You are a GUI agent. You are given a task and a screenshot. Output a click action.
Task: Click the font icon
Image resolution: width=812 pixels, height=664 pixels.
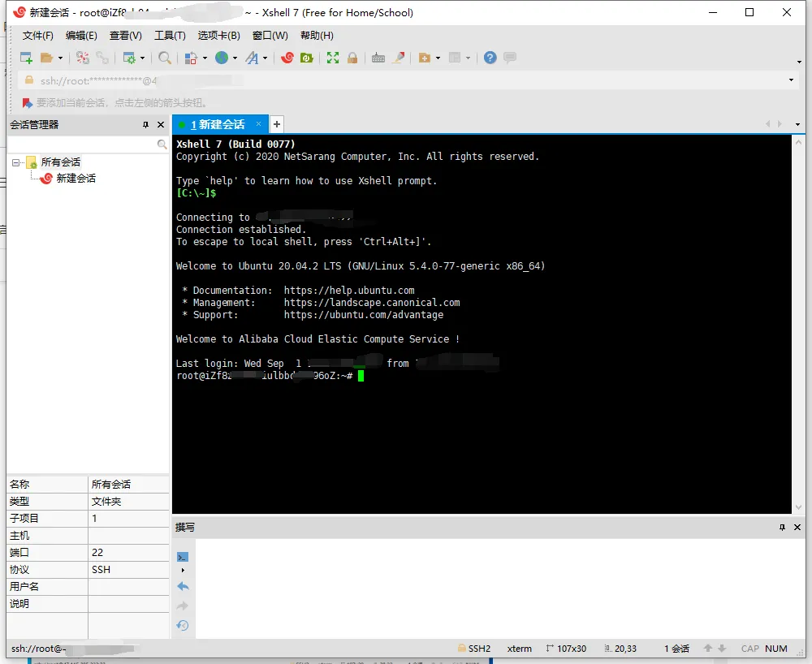tap(253, 58)
